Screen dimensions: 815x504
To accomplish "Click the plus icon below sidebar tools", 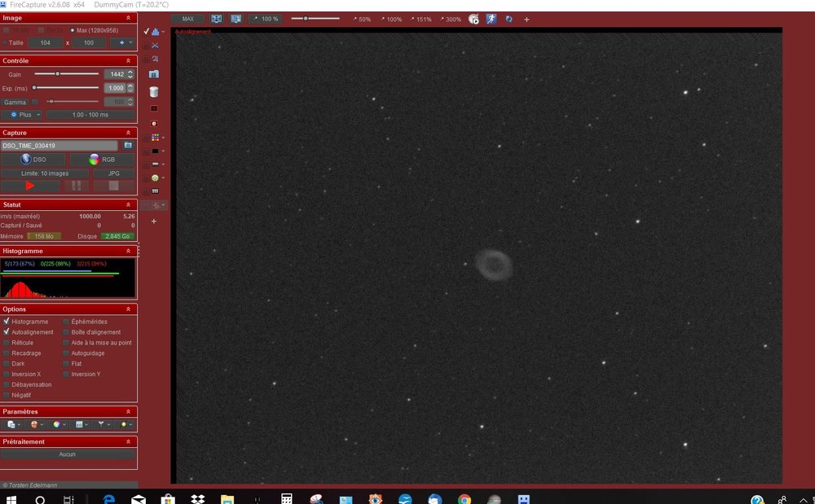I will tap(154, 221).
